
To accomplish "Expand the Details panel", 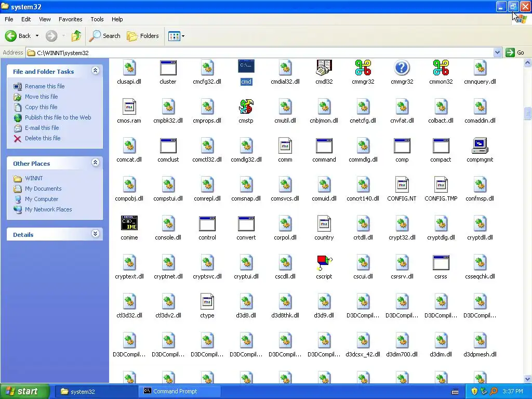I will click(96, 234).
